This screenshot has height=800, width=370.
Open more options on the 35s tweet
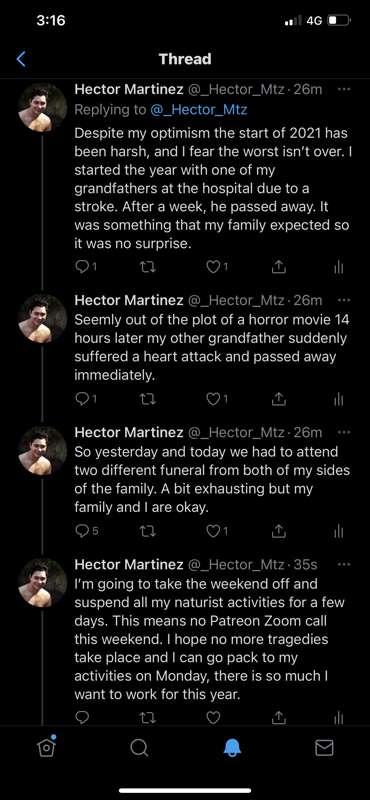pyautogui.click(x=344, y=565)
